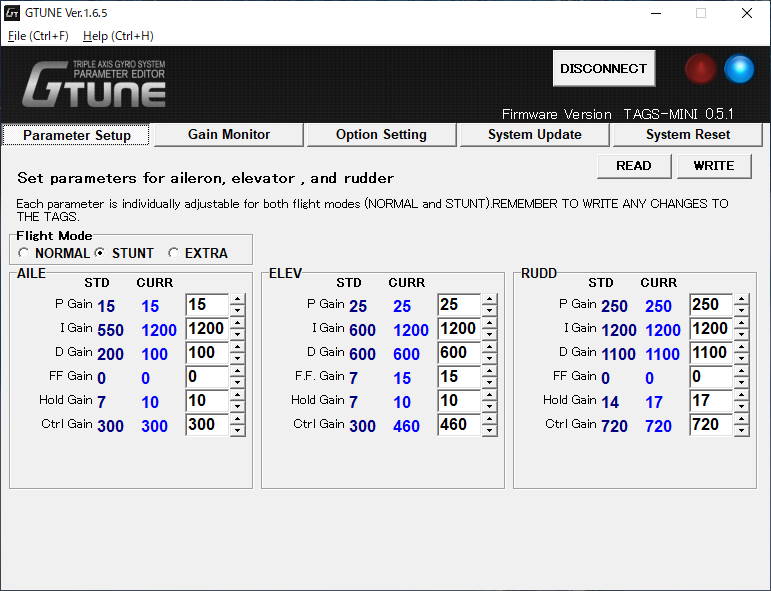
Task: Decrease RUDD FF Gain with down arrow
Action: [741, 383]
